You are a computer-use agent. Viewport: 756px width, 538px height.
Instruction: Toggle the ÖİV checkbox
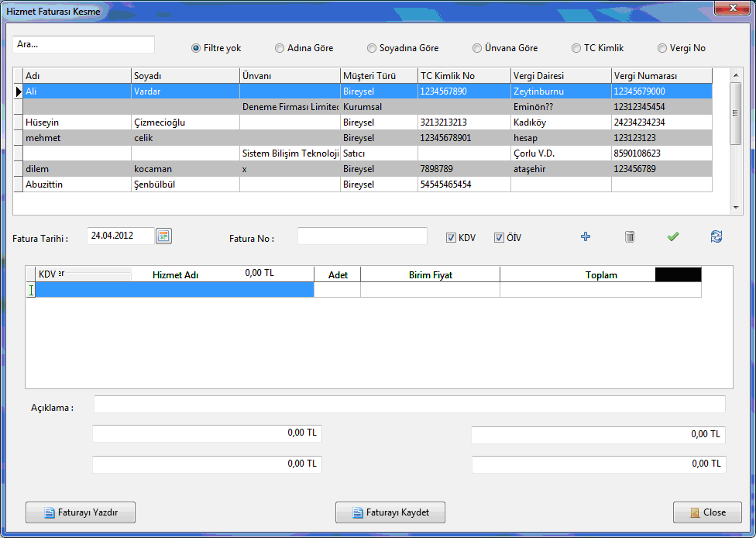tap(499, 238)
